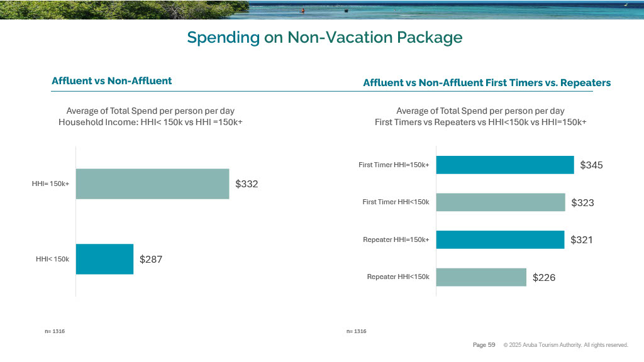The image size is (644, 362).
Task: Select the First Timer HHI<150k bar
Action: click(x=500, y=202)
